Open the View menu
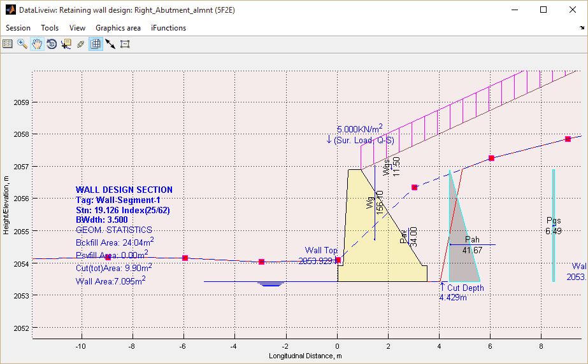 77,28
